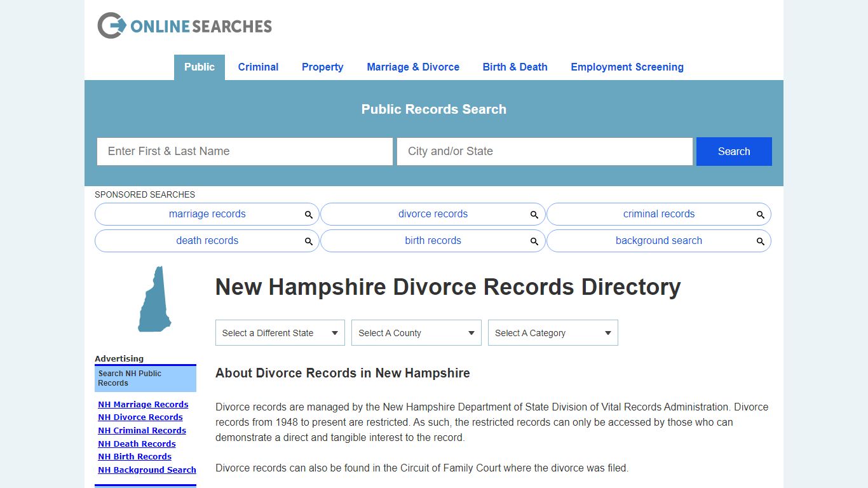This screenshot has width=868, height=488.
Task: Switch to the Employment Screening tab
Action: tap(627, 67)
